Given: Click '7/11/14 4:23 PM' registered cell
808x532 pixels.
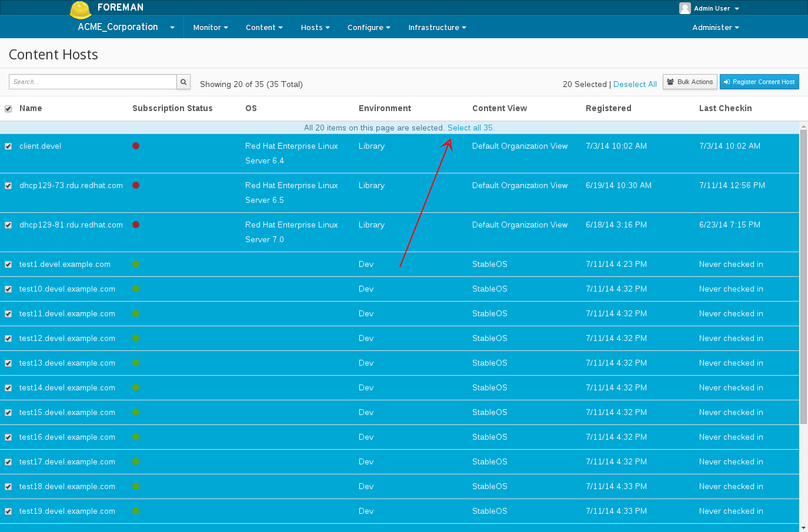Looking at the screenshot, I should pyautogui.click(x=616, y=264).
